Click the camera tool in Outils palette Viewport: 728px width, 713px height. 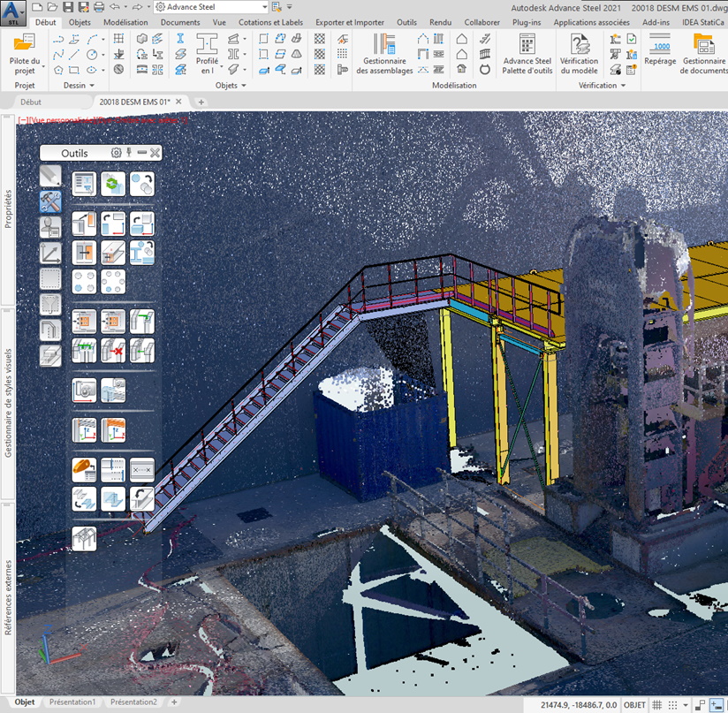85,390
